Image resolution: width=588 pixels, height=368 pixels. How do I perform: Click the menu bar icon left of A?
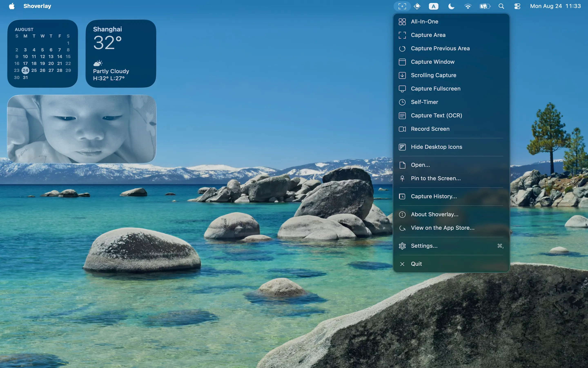417,6
